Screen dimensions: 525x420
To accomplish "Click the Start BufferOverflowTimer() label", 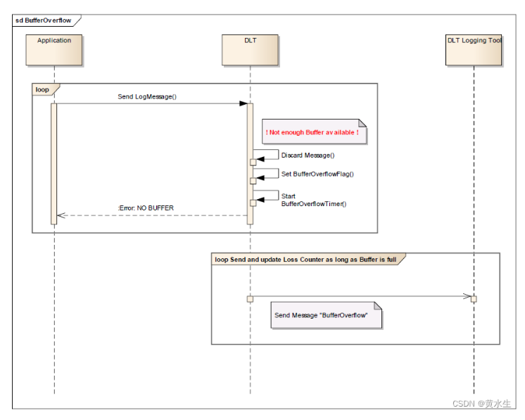I will tap(313, 200).
